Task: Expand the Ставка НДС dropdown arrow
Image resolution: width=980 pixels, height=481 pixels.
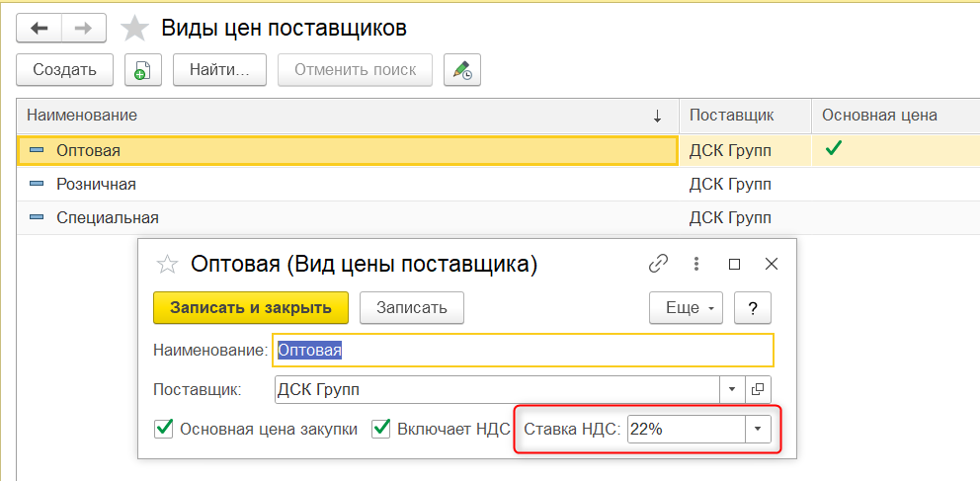Action: tap(758, 430)
